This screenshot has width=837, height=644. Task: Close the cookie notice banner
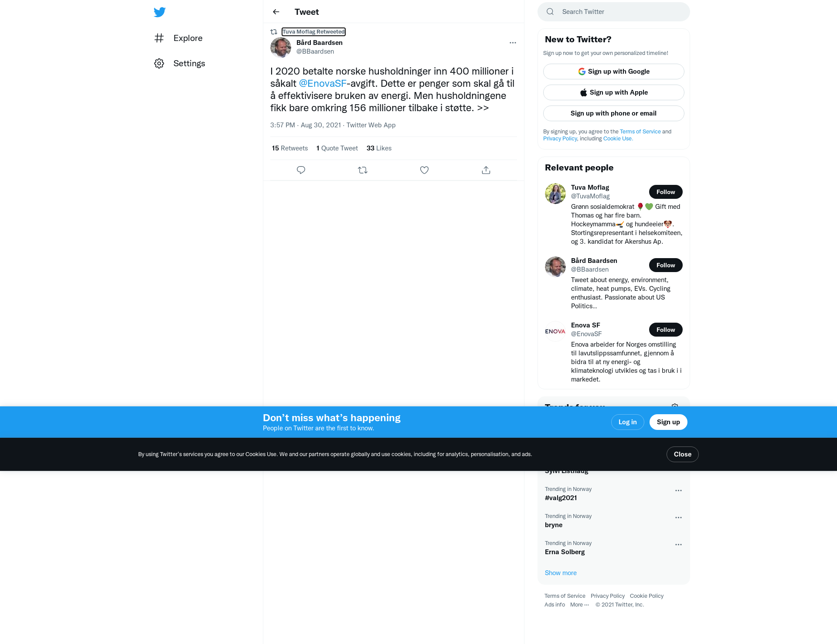point(683,454)
